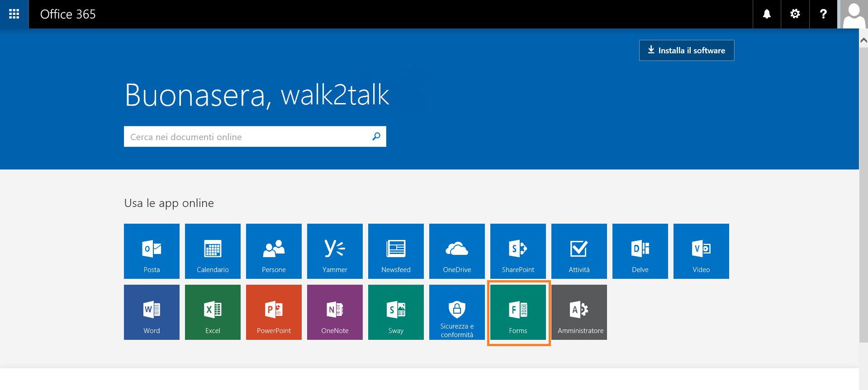Image resolution: width=868 pixels, height=390 pixels.
Task: Open the Attività tasks tile
Action: click(x=579, y=251)
